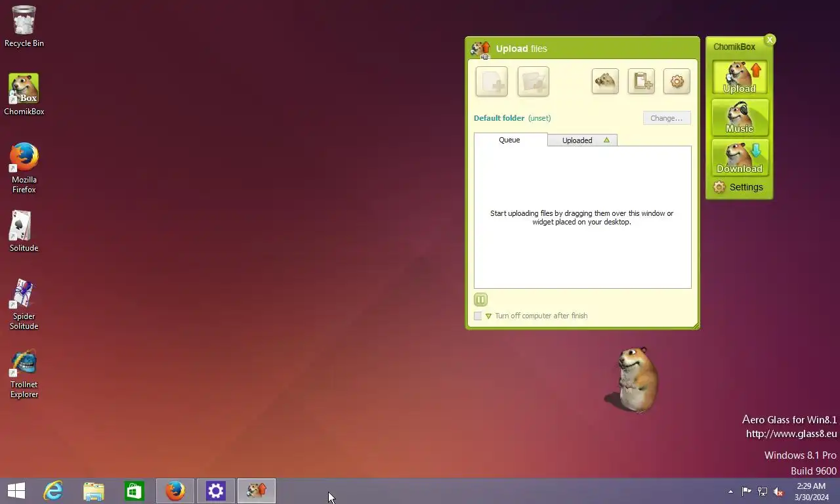840x504 pixels.
Task: Click the clipboard paste-add icon
Action: click(641, 81)
